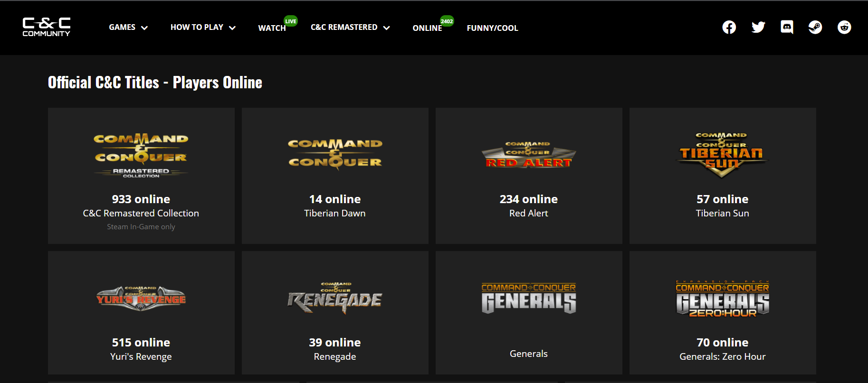Expand the Games menu chevron
868x383 pixels.
point(144,28)
